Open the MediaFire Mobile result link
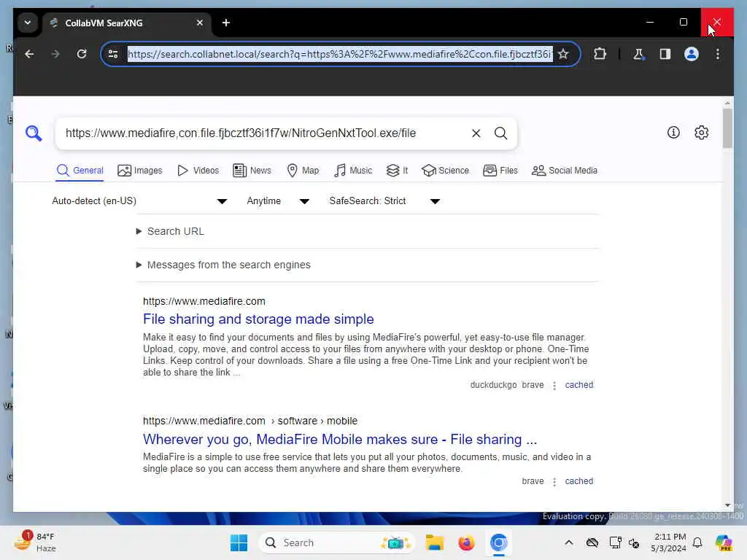747x560 pixels. click(x=340, y=439)
